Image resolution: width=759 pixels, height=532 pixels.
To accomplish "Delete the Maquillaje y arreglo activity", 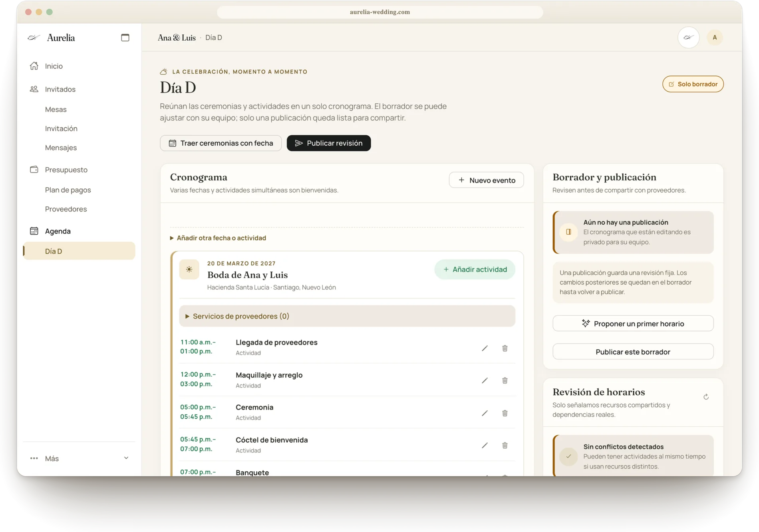I will (x=505, y=380).
